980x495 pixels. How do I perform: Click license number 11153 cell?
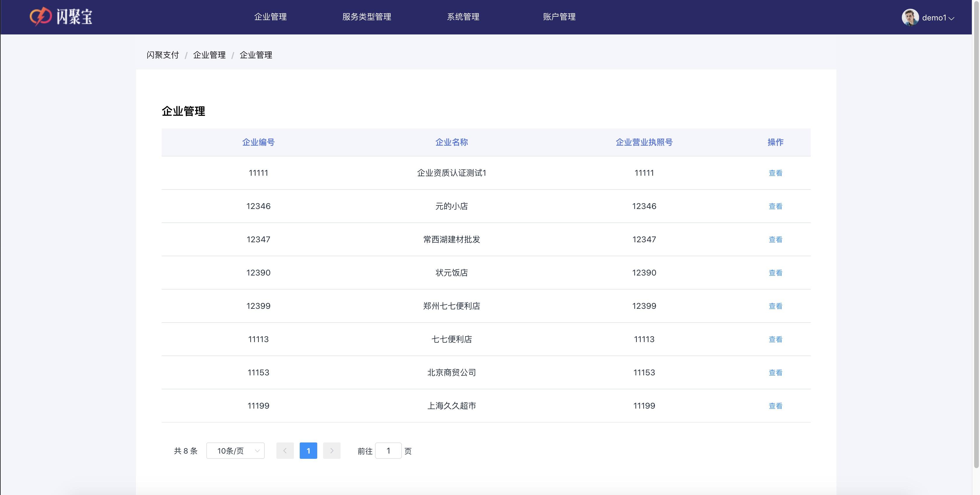(644, 372)
